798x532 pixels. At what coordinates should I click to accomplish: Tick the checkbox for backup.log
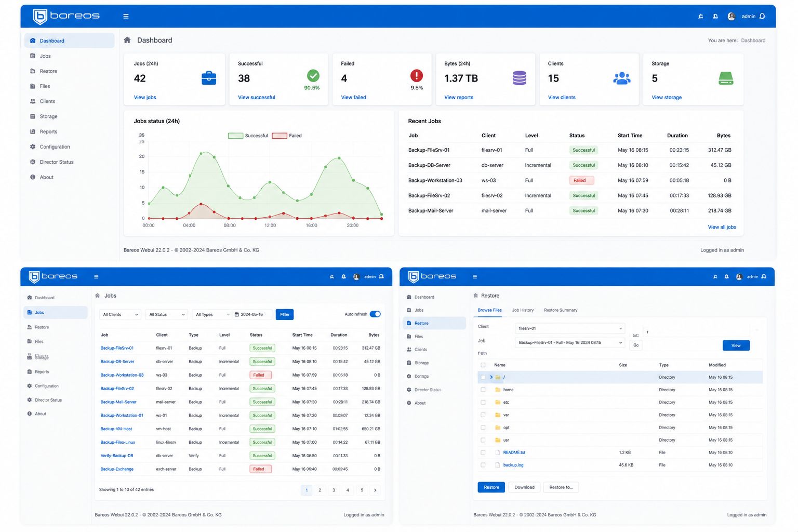pyautogui.click(x=483, y=465)
